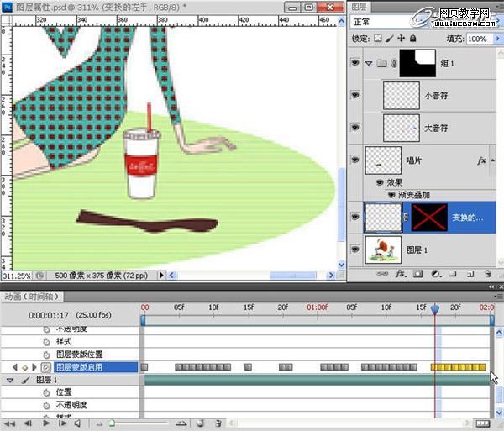
Task: Toggle visibility of 组 1 group
Action: pyautogui.click(x=354, y=62)
